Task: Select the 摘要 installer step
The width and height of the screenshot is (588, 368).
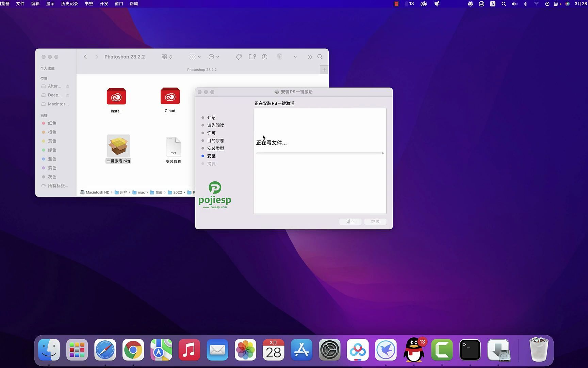Action: [x=211, y=164]
